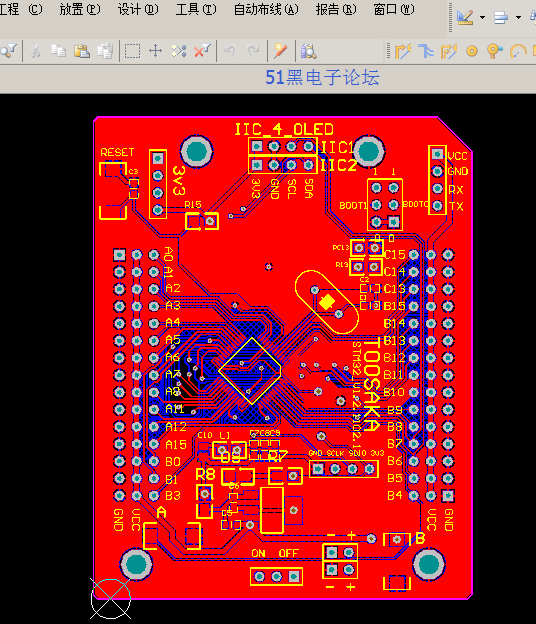This screenshot has height=624, width=536.
Task: Open the 自动布线 (A) menu
Action: (266, 9)
